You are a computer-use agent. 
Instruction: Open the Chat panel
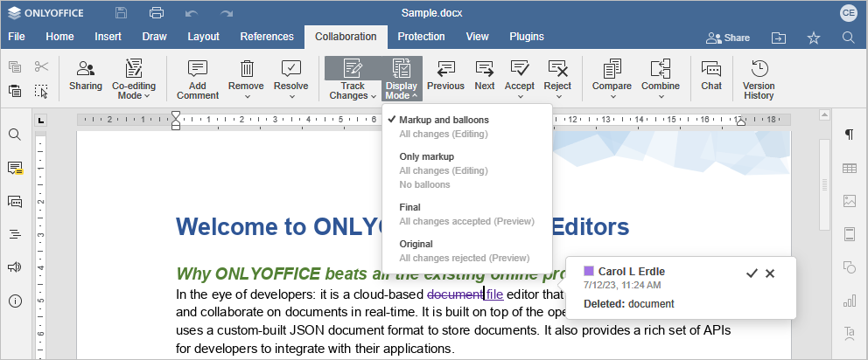pos(711,76)
